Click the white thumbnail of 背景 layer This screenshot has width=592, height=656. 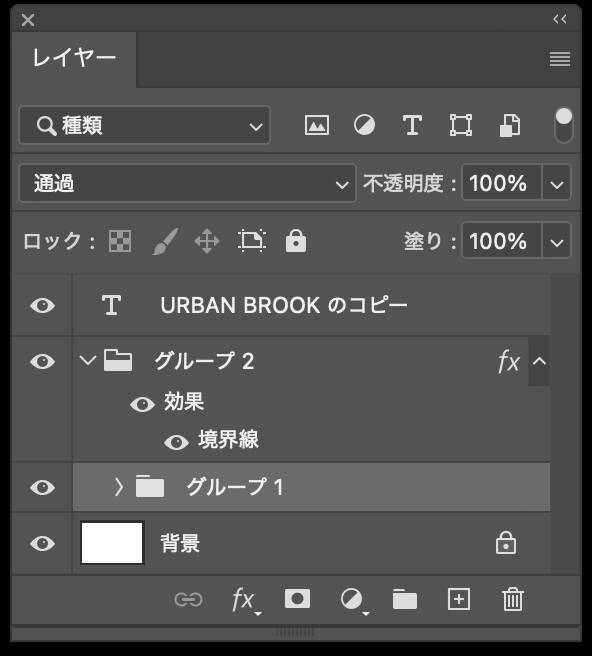[112, 543]
